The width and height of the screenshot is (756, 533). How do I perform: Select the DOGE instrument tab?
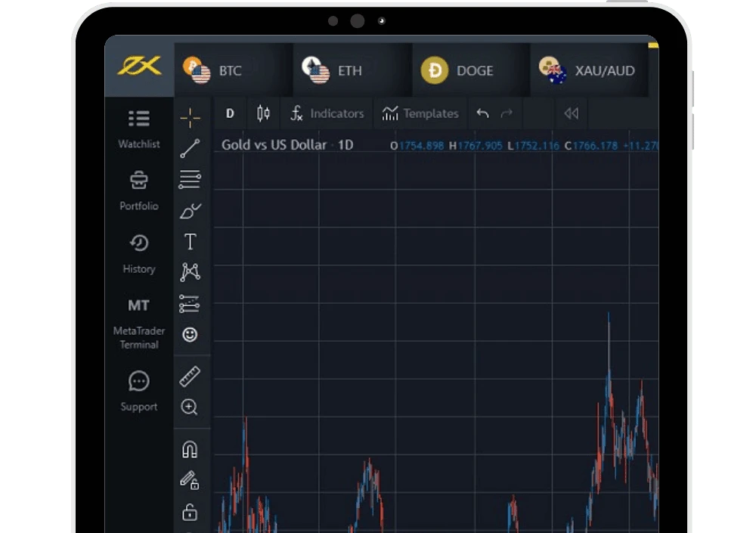pyautogui.click(x=471, y=70)
